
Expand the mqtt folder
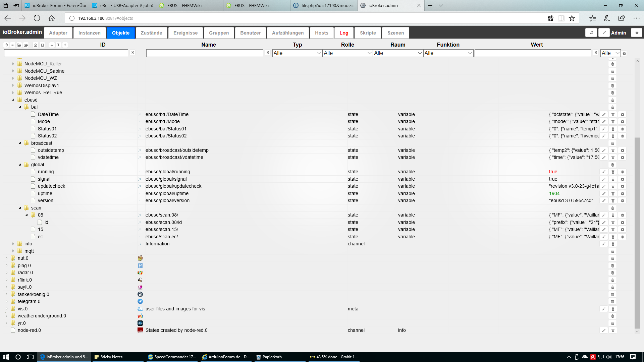pos(13,251)
